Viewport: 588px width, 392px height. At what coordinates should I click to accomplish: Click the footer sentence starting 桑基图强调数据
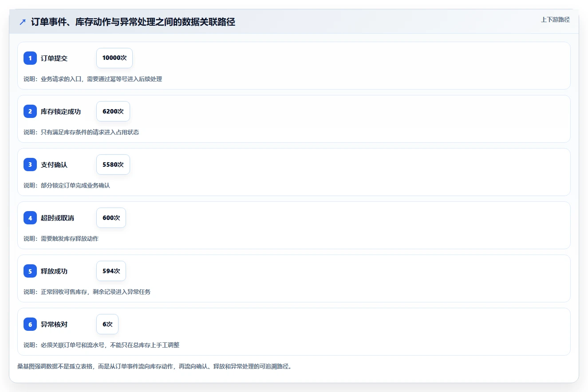[154, 366]
